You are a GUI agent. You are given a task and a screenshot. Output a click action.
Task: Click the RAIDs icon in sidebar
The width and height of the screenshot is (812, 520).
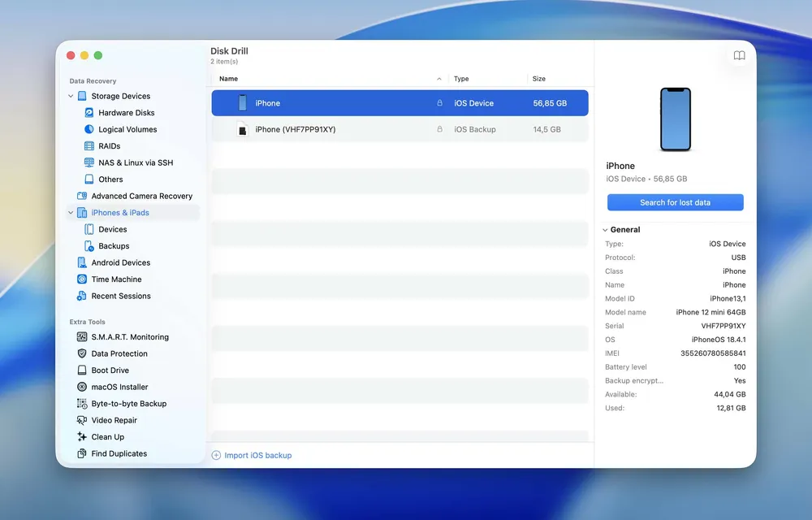(89, 145)
